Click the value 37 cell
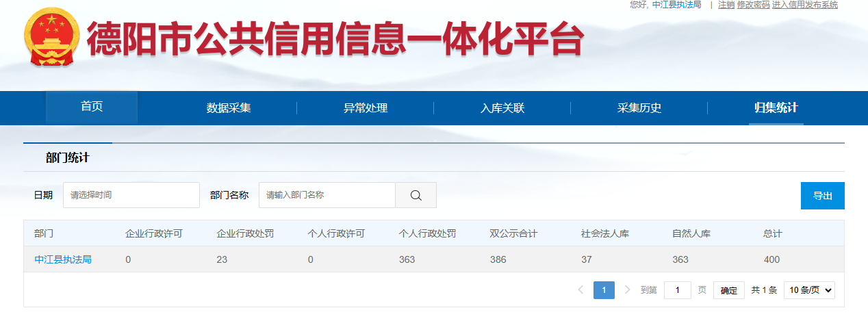This screenshot has width=868, height=334. point(587,260)
